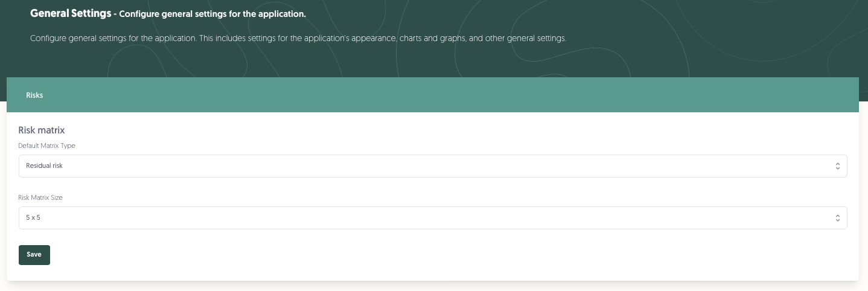Click the General Settings page title

coord(71,13)
